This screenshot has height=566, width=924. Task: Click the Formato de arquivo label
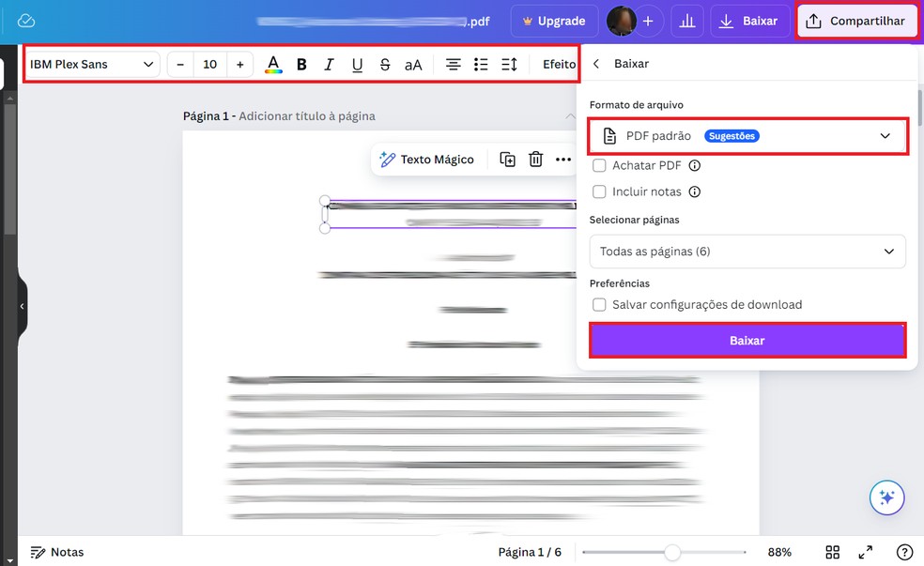tap(637, 105)
